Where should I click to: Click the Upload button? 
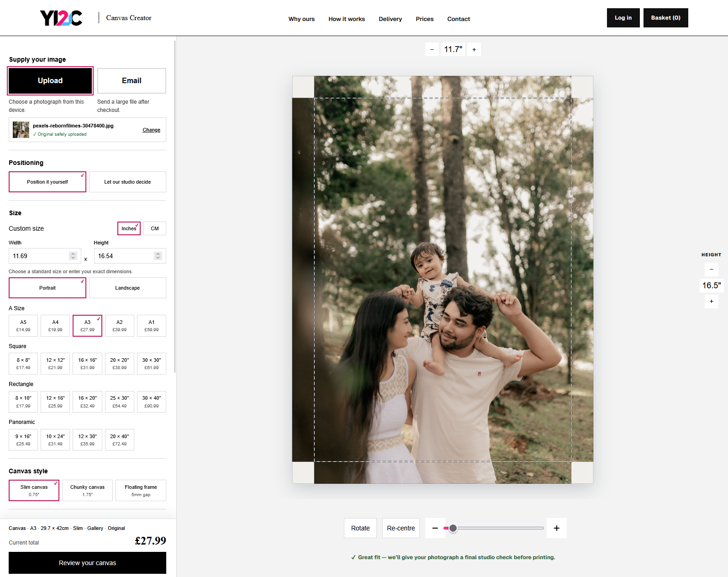click(50, 80)
